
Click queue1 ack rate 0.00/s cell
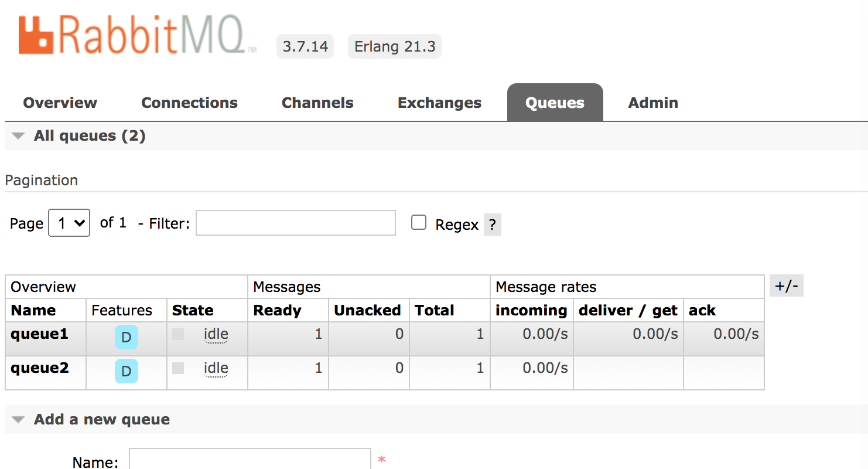(724, 339)
